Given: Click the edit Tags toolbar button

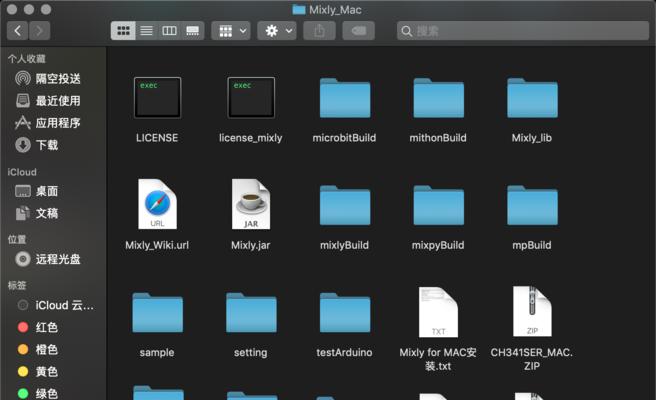Looking at the screenshot, I should click(359, 31).
